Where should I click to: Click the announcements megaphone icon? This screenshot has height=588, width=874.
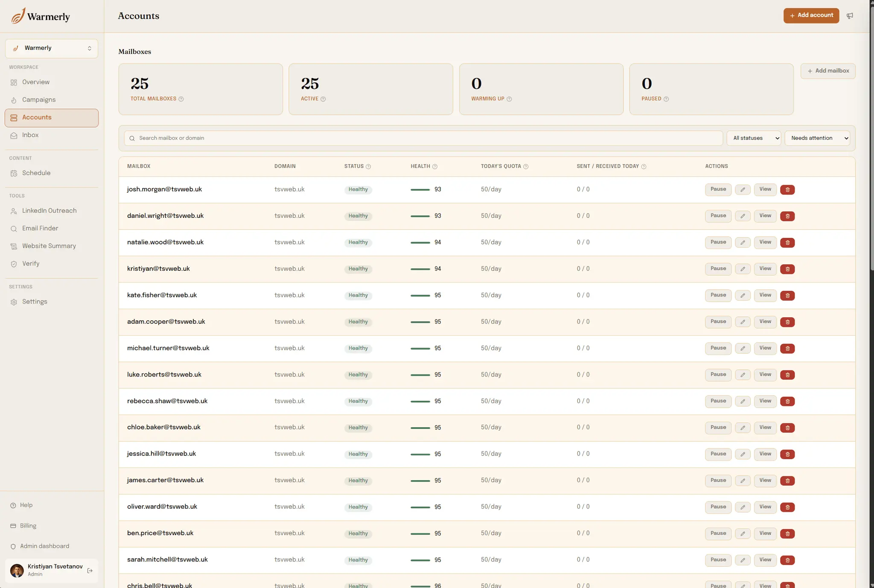[x=850, y=16]
